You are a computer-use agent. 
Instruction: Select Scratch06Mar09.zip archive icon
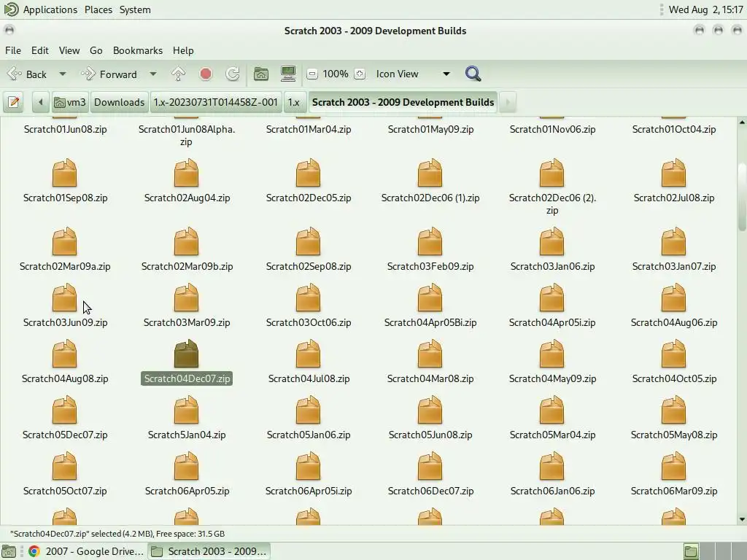pos(673,466)
